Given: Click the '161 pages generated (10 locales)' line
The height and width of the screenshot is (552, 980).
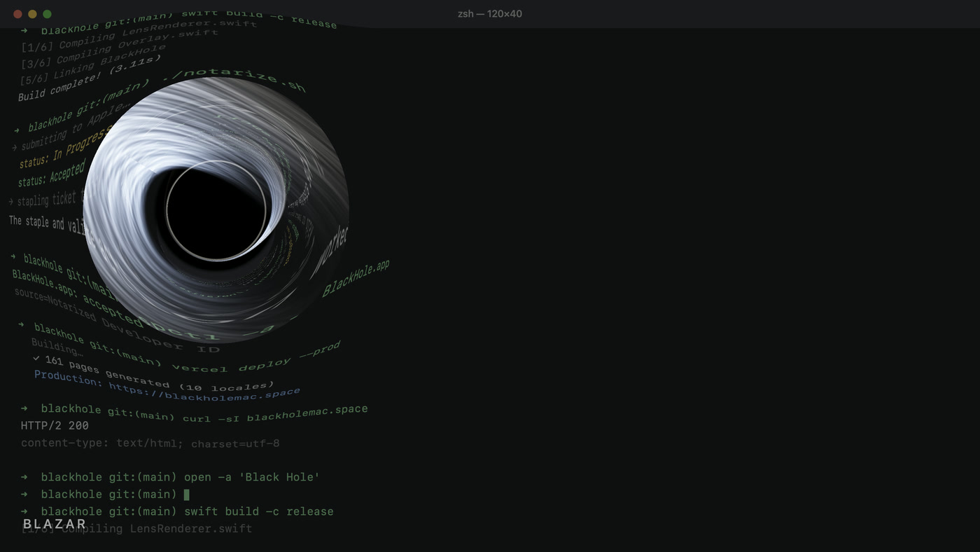Looking at the screenshot, I should pos(153,375).
